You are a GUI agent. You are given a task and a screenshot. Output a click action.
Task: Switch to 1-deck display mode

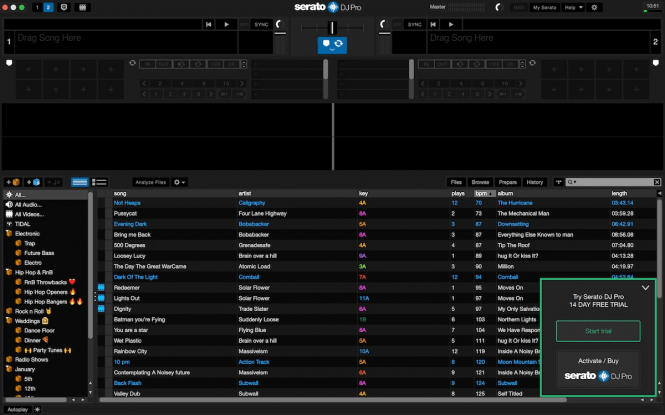pos(37,7)
